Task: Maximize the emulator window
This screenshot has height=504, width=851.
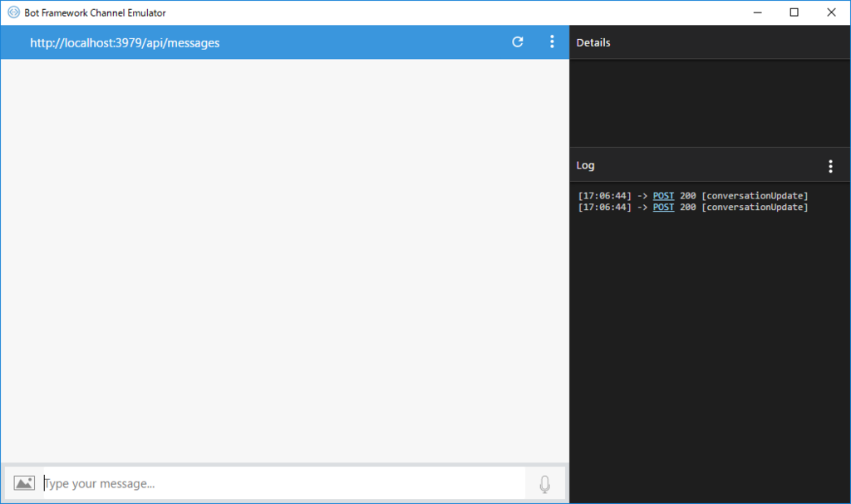Action: point(794,12)
